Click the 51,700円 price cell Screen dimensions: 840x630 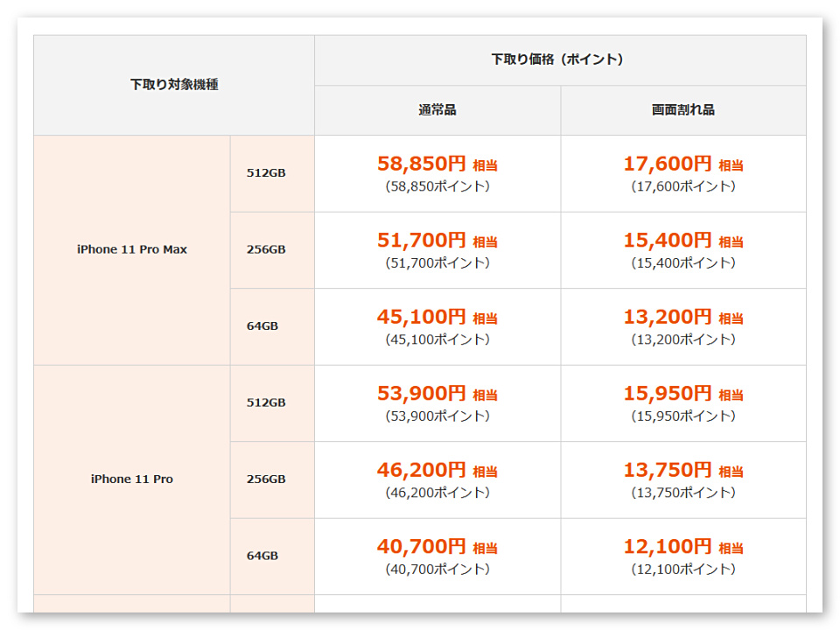pyautogui.click(x=437, y=250)
